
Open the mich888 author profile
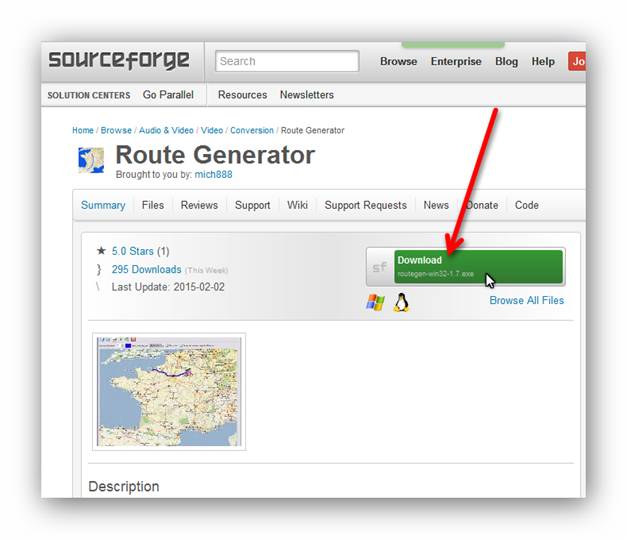[213, 174]
